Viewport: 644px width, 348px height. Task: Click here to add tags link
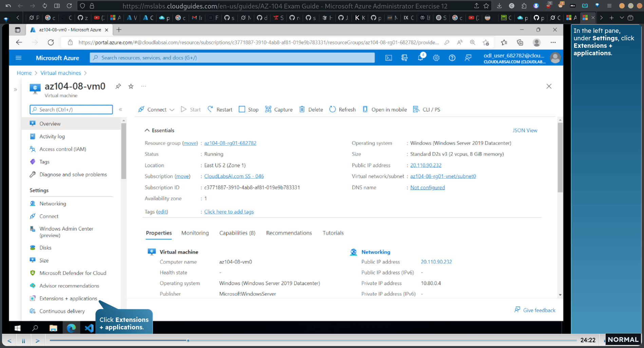point(229,212)
